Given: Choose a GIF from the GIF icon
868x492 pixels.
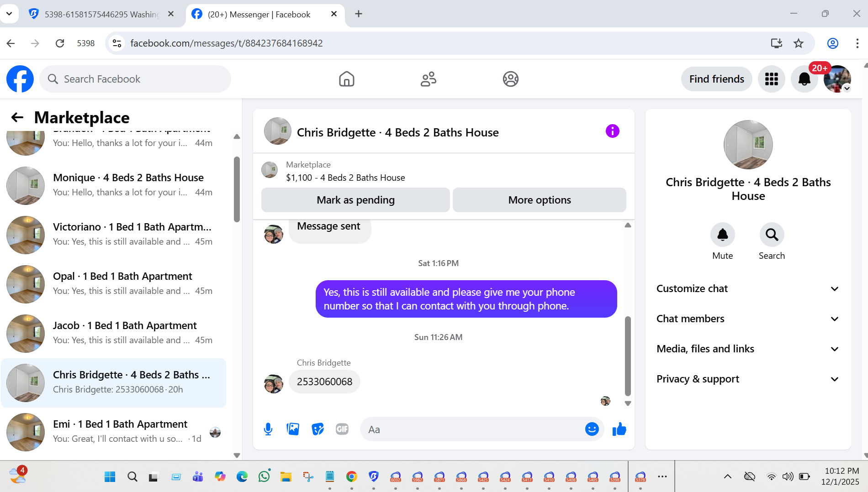Looking at the screenshot, I should pos(342,429).
